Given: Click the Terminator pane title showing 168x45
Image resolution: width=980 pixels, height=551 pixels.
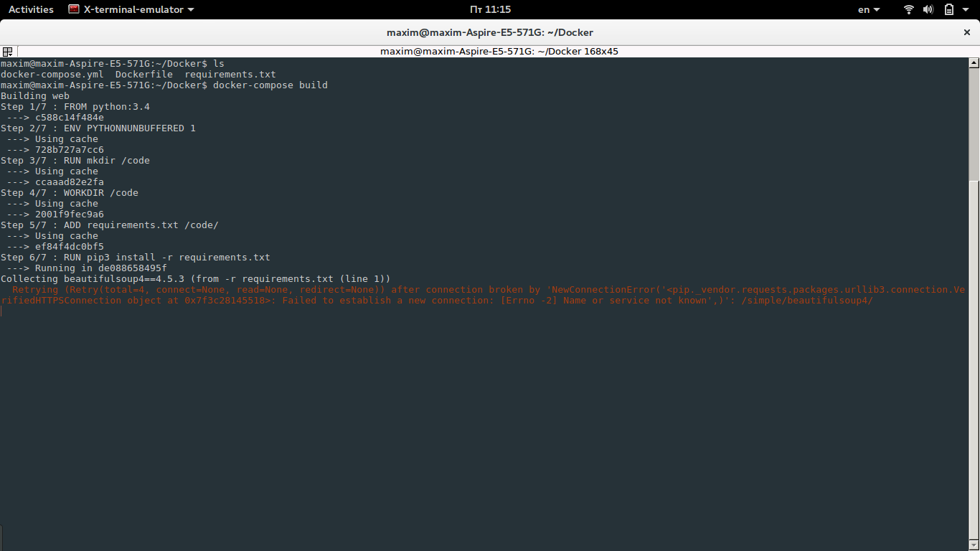Looking at the screenshot, I should click(x=499, y=52).
